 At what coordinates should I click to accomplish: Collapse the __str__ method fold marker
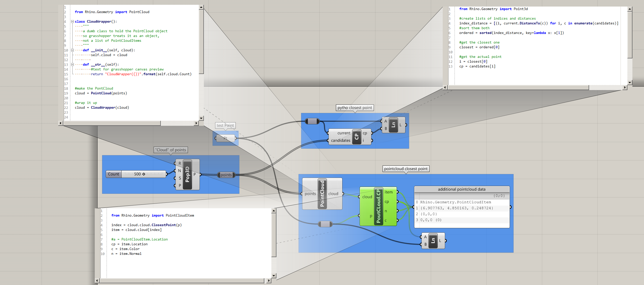coord(72,65)
